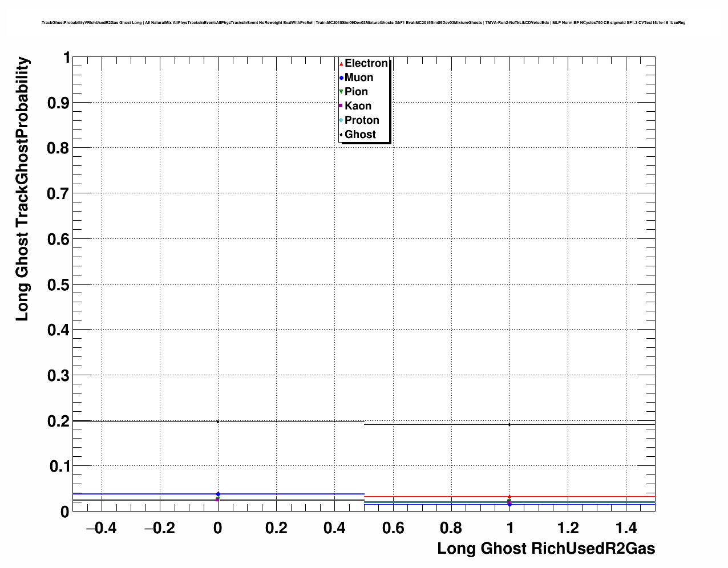Click the Ghost data point at x=0
728x568 pixels.
(218, 421)
